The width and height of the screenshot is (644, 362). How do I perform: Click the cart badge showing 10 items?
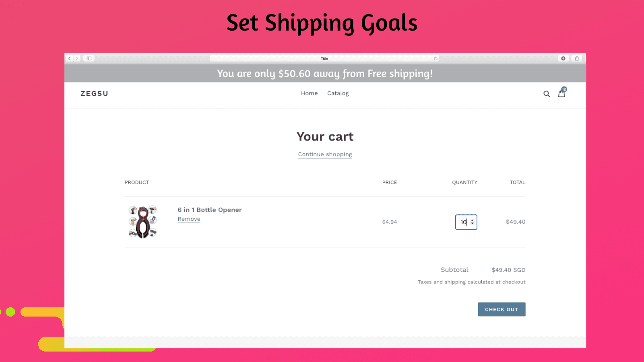564,89
